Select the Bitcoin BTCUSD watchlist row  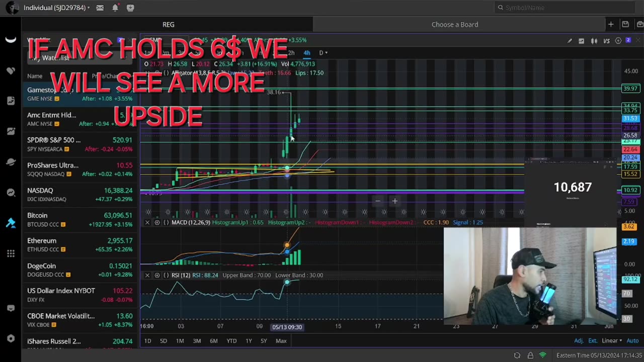click(x=79, y=220)
